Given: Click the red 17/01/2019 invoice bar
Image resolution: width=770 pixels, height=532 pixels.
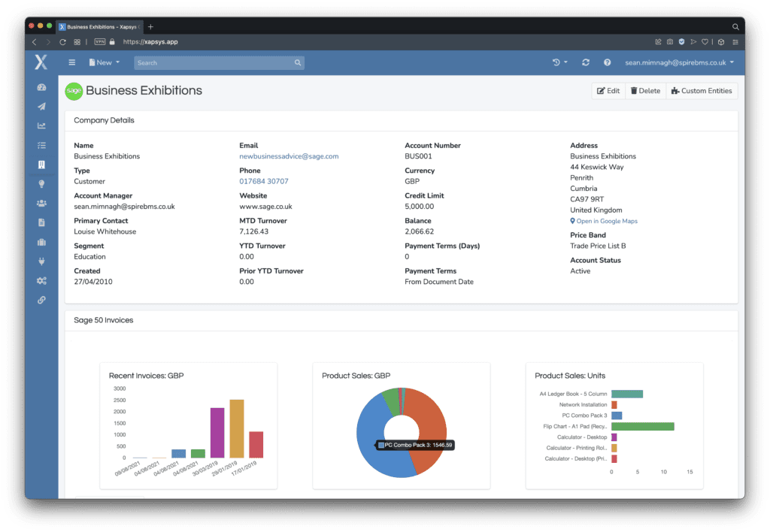Looking at the screenshot, I should [x=256, y=445].
